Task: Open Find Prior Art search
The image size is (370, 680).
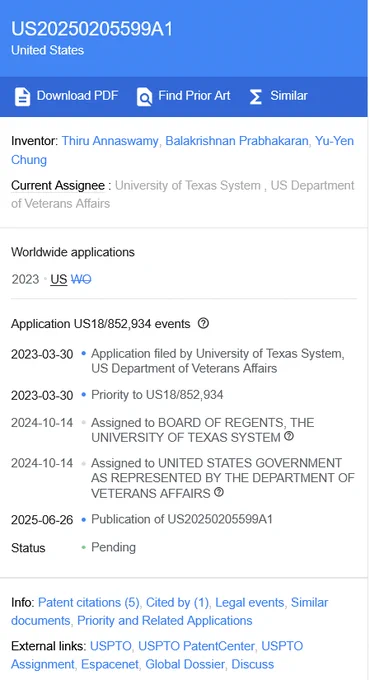Action: [x=183, y=97]
